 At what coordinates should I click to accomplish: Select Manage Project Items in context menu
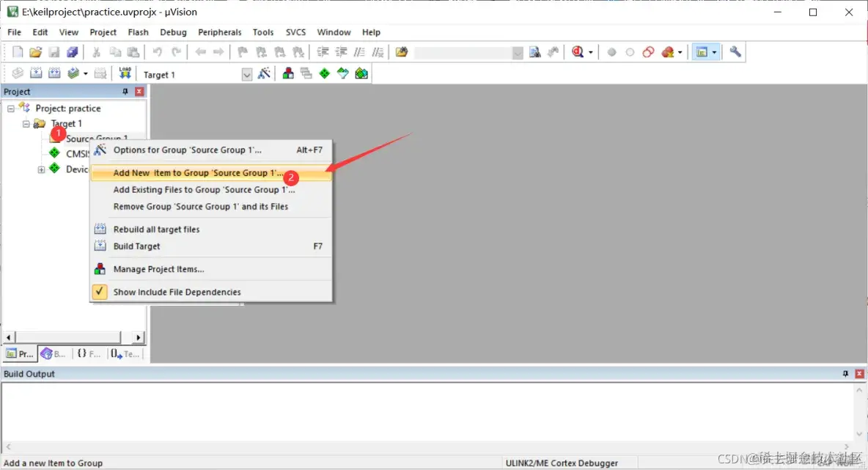pos(211,269)
